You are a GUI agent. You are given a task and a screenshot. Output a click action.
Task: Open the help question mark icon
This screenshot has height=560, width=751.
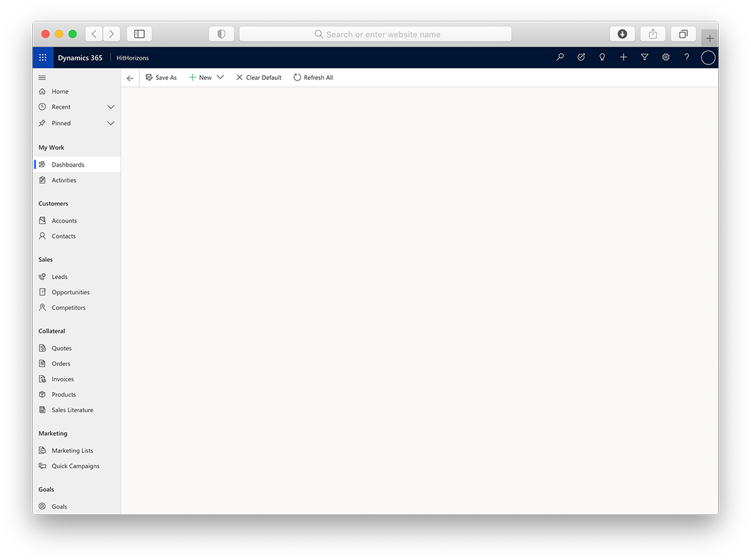pyautogui.click(x=687, y=57)
